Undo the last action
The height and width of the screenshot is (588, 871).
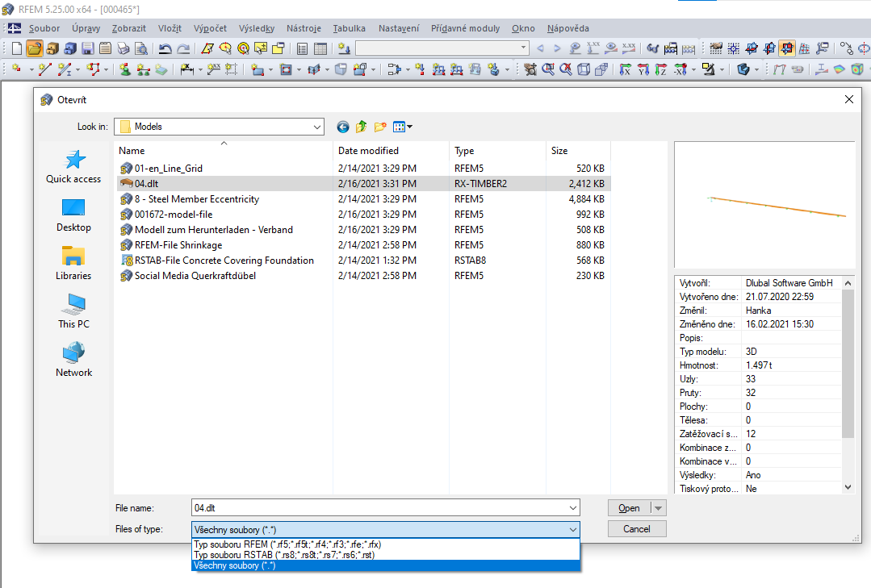(166, 48)
